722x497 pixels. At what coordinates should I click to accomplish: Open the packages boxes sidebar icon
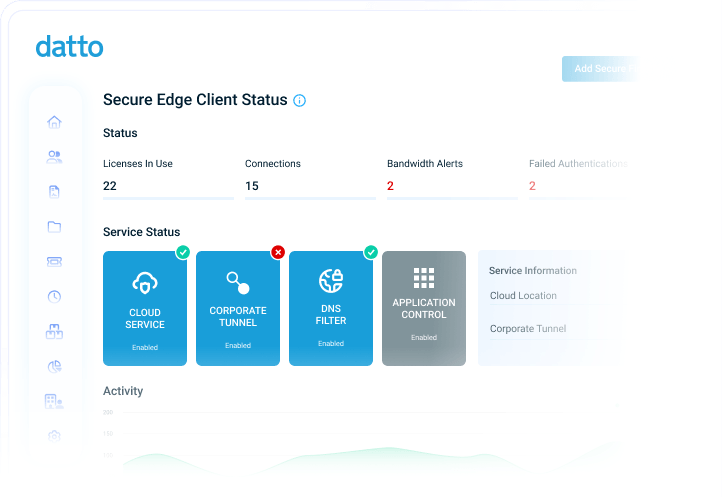click(54, 331)
